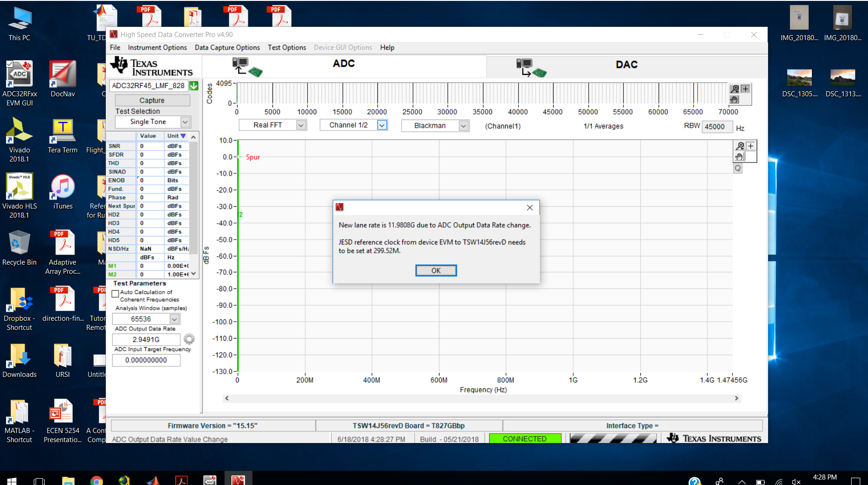Open the Test Options menu
868x485 pixels.
click(x=287, y=47)
